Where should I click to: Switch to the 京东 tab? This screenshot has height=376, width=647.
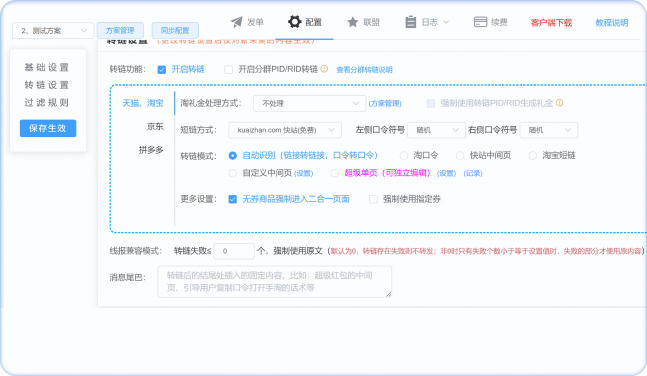click(x=155, y=127)
